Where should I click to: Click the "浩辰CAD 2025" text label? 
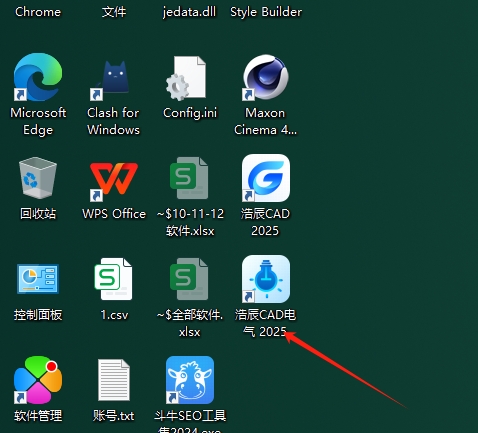[x=265, y=222]
